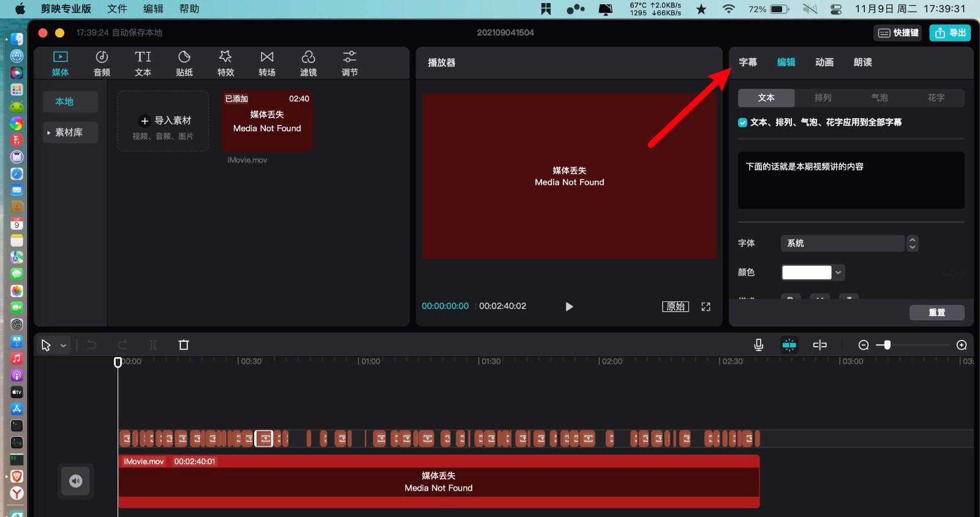This screenshot has width=980, height=517.
Task: Open the Filters (滤镜) panel
Action: point(308,63)
